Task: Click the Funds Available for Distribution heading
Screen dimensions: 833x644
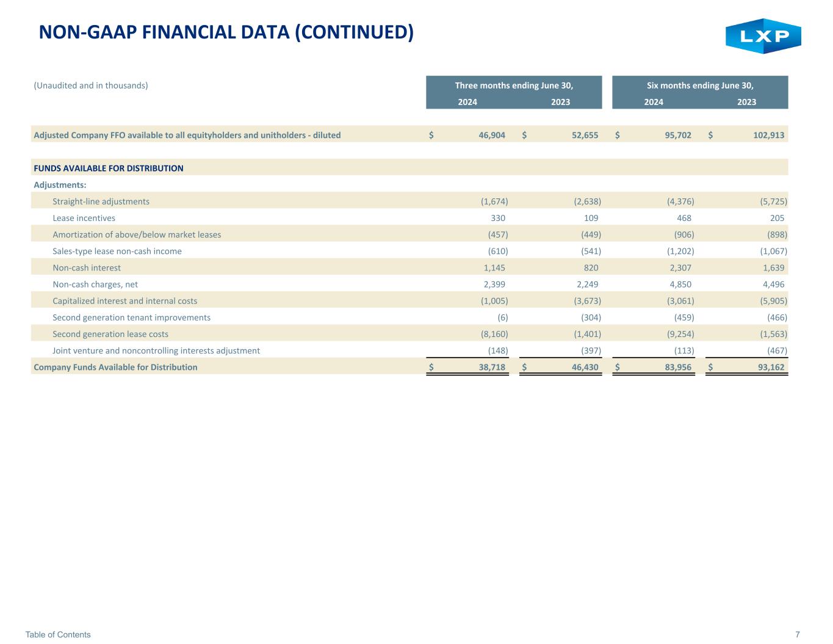Action: [109, 168]
